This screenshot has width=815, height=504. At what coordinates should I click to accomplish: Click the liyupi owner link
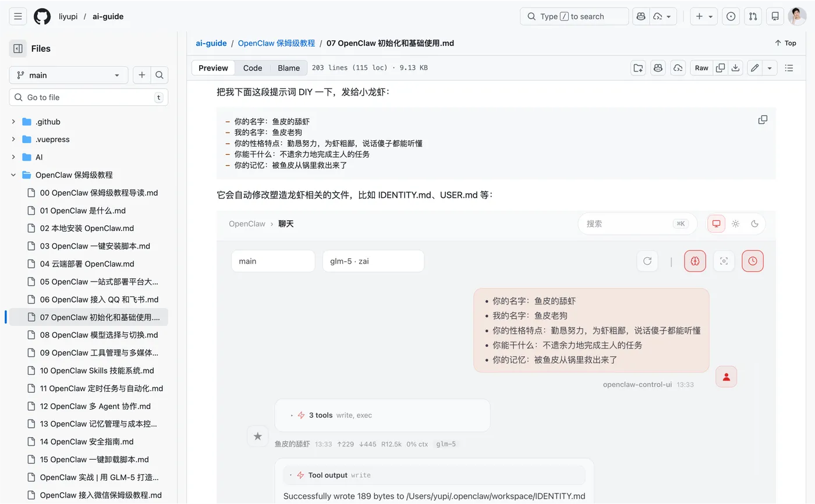click(x=68, y=16)
